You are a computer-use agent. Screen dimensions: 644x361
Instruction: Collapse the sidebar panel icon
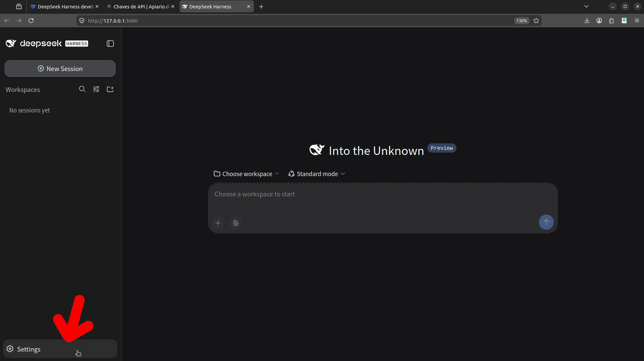coord(110,43)
